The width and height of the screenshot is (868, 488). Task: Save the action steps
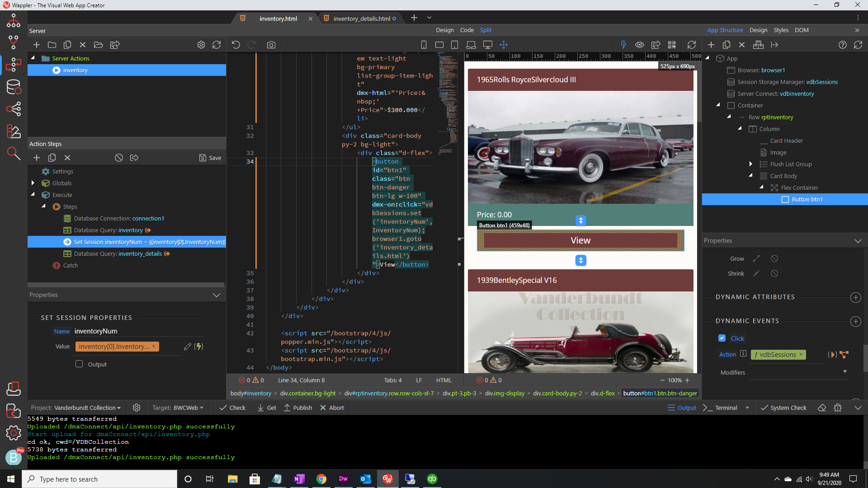210,158
